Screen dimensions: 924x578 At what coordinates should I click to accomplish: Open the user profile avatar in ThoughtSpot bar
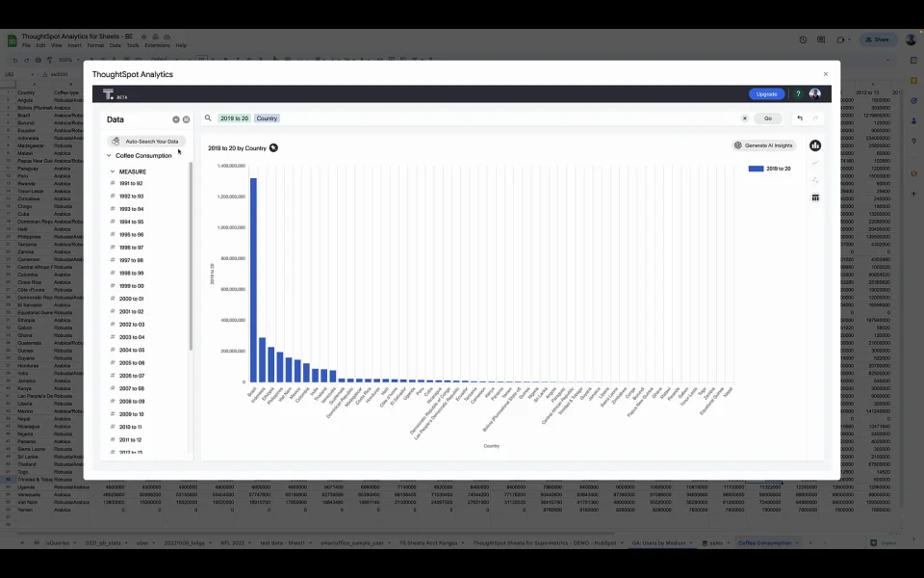(x=815, y=93)
